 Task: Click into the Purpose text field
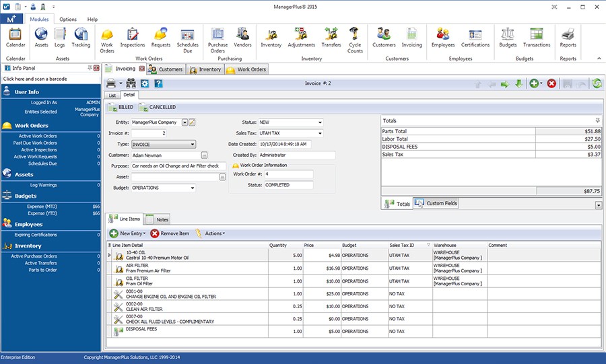click(178, 166)
